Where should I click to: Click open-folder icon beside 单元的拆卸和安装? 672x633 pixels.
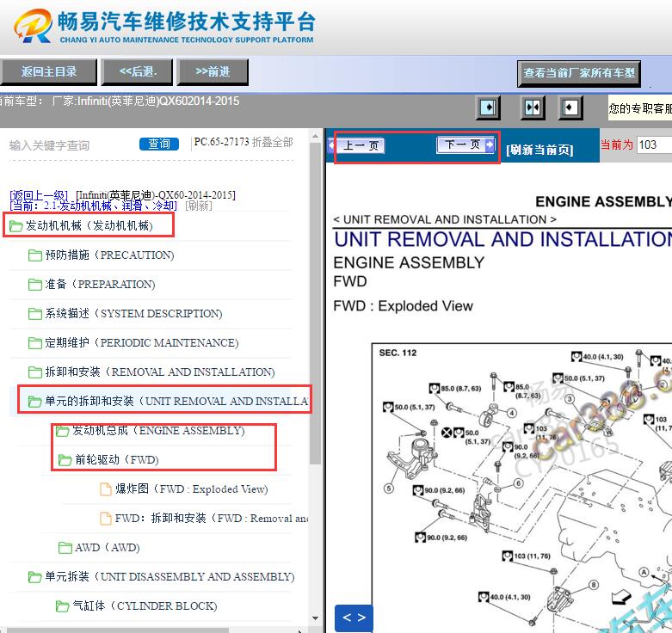tap(34, 402)
